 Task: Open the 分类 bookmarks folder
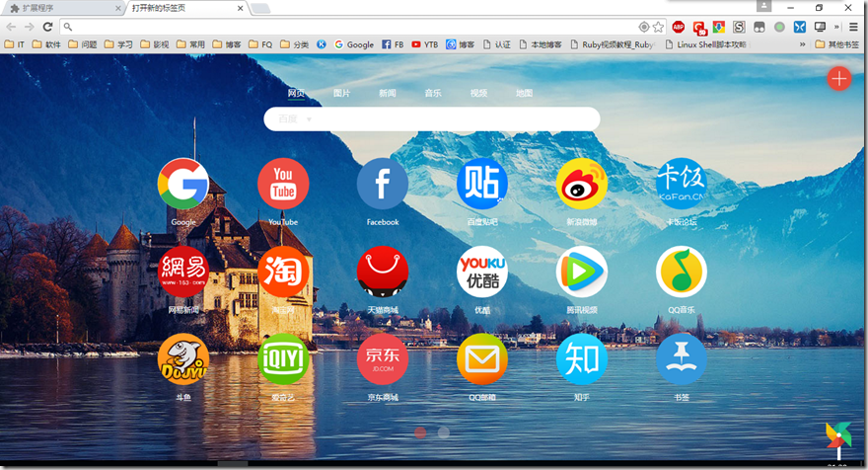(295, 44)
